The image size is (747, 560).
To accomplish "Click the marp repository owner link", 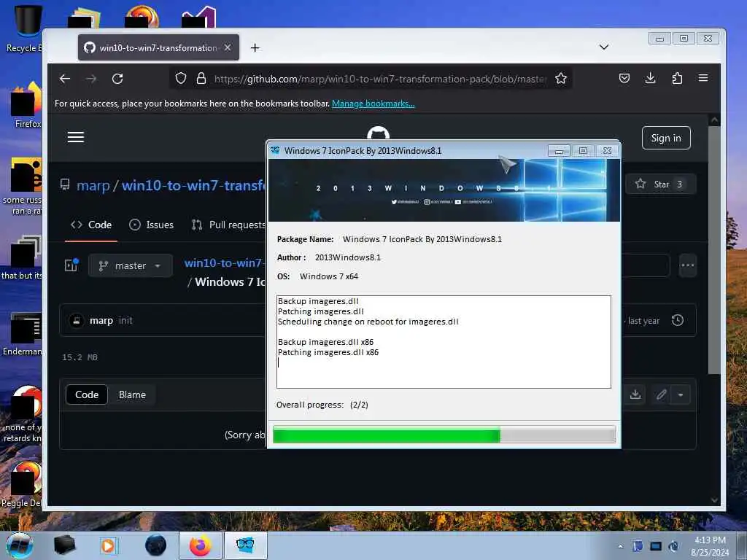I will tap(93, 185).
